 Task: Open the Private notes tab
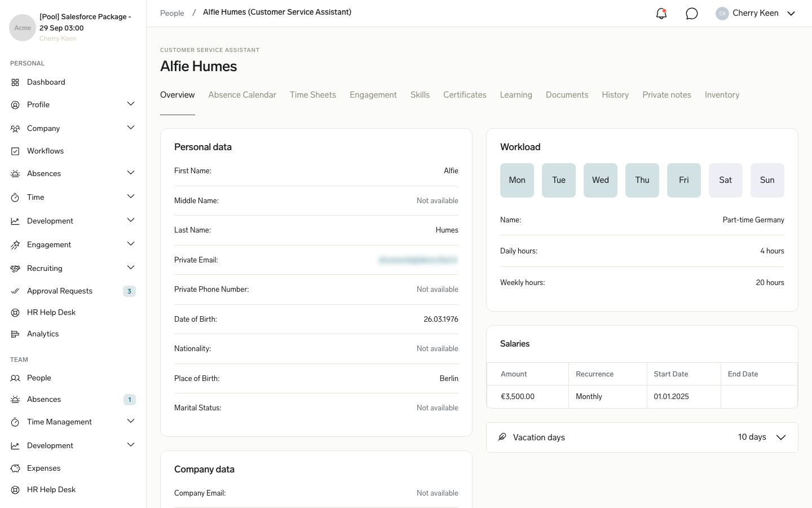[667, 95]
